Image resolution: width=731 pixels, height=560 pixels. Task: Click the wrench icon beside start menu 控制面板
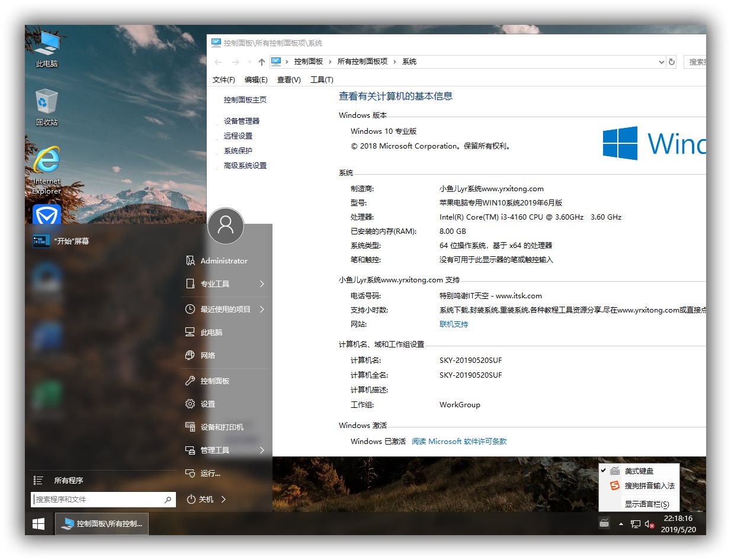[x=190, y=381]
